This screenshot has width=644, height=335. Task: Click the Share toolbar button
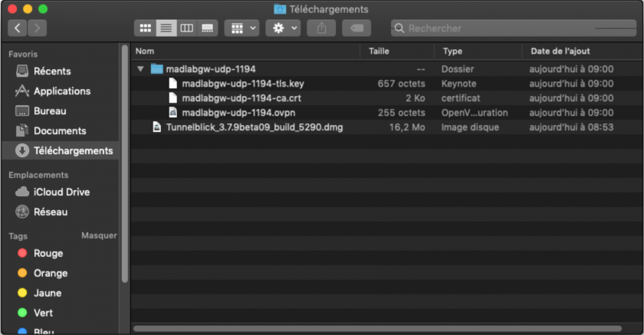tap(321, 28)
